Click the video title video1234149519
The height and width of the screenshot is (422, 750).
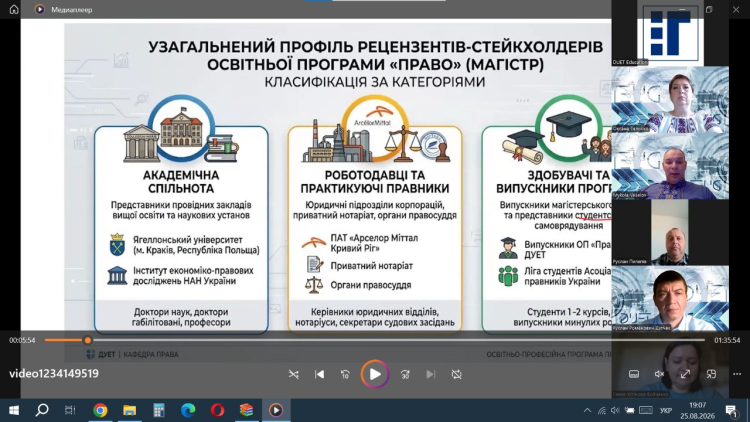pyautogui.click(x=54, y=374)
